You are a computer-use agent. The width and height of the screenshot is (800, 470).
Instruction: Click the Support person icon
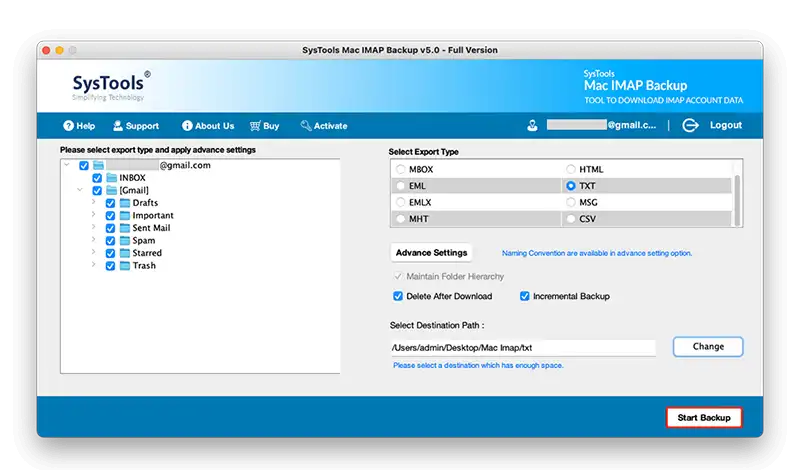tap(118, 126)
